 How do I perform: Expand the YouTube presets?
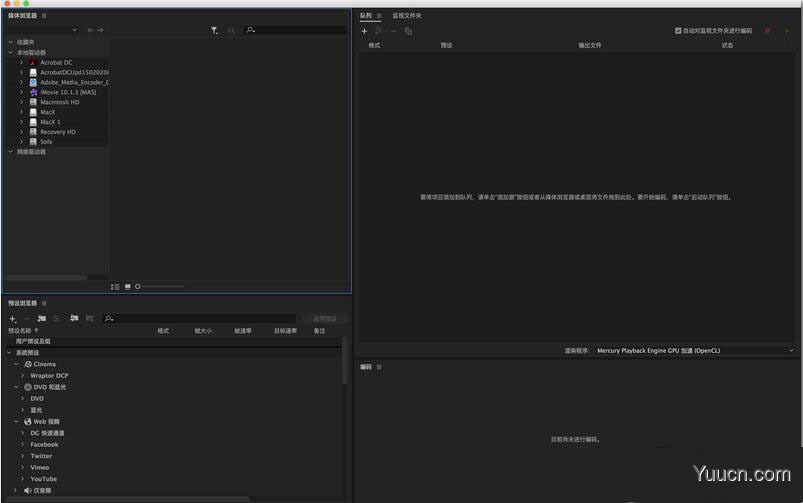click(23, 479)
